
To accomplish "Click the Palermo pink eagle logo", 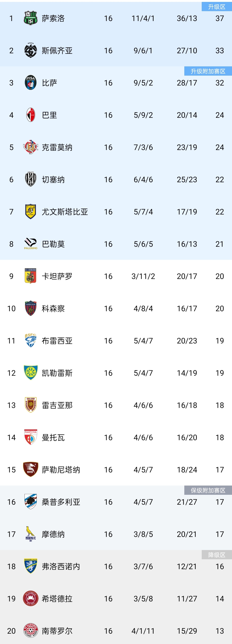I will (31, 244).
